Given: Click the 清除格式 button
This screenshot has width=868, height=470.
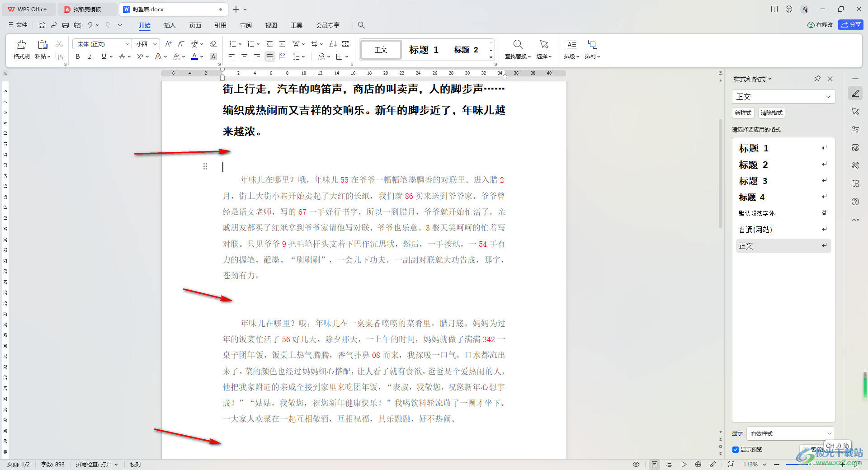Looking at the screenshot, I should (x=771, y=113).
